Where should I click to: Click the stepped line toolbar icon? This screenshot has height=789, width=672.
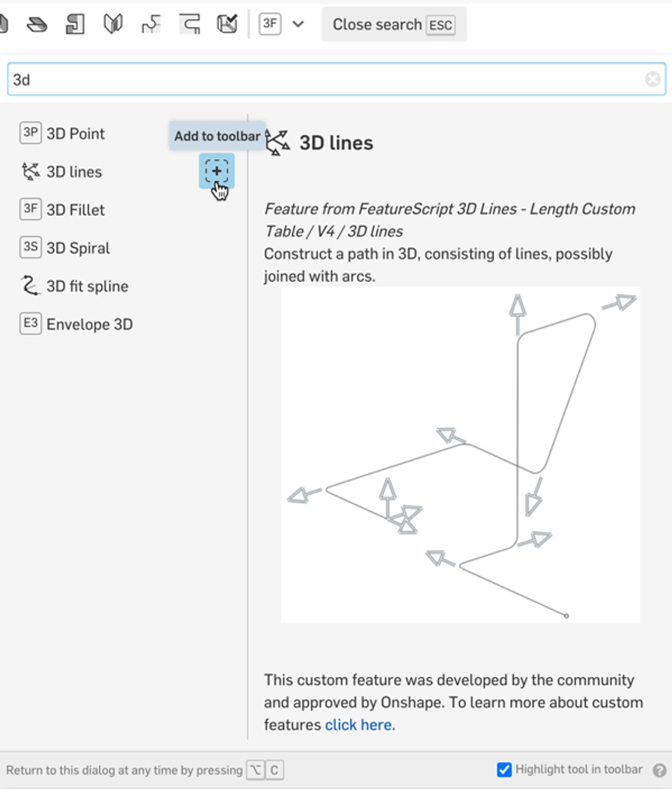[x=151, y=24]
